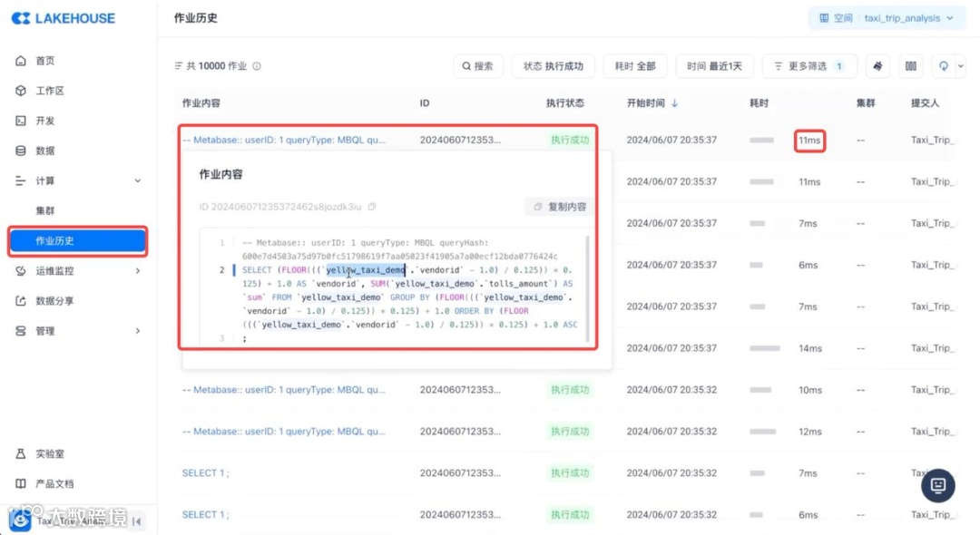Select the 作业历史 menu item
Screen dimensions: 980x535
click(77, 241)
